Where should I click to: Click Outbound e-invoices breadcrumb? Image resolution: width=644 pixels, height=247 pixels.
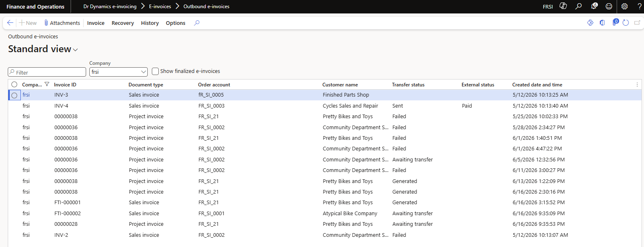(x=207, y=7)
